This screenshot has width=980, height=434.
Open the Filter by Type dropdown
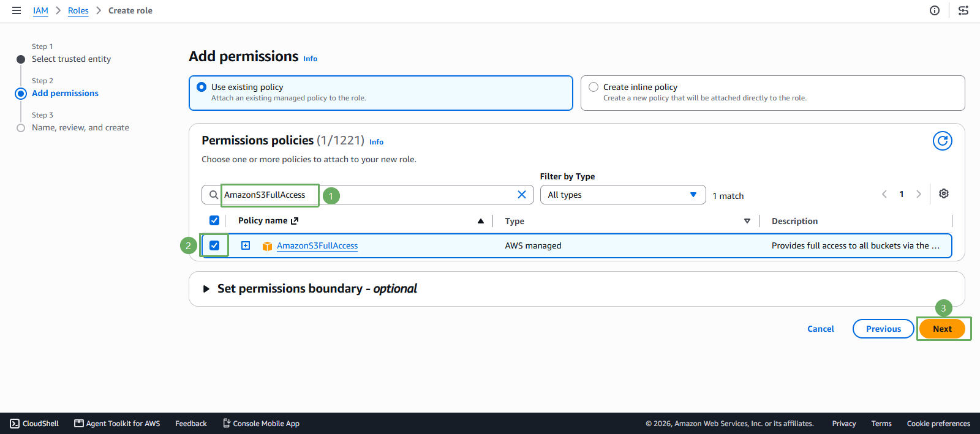(623, 195)
